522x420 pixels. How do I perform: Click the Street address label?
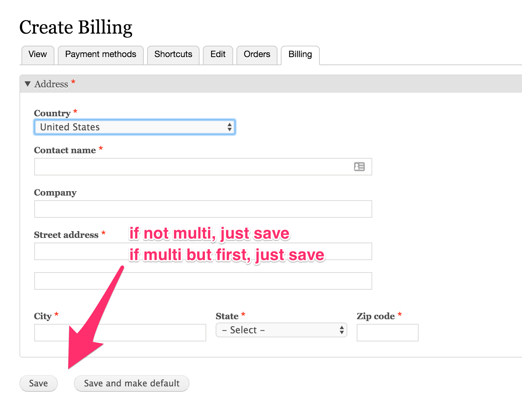66,235
